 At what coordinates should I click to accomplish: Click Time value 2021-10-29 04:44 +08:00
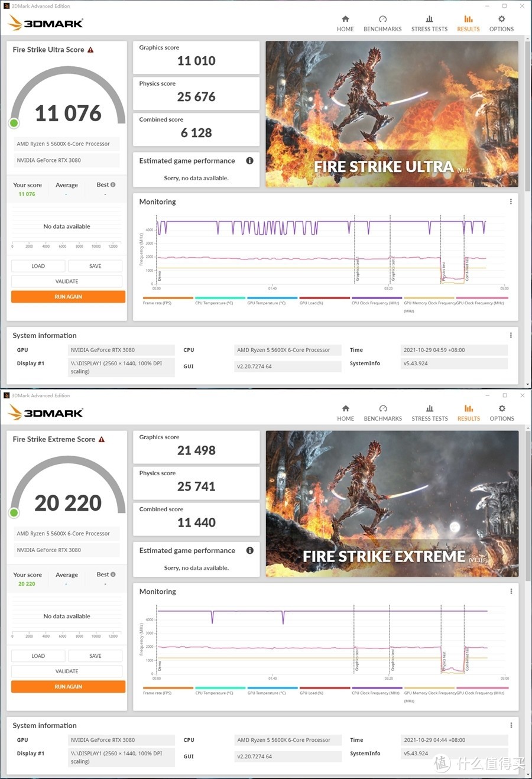pyautogui.click(x=454, y=739)
